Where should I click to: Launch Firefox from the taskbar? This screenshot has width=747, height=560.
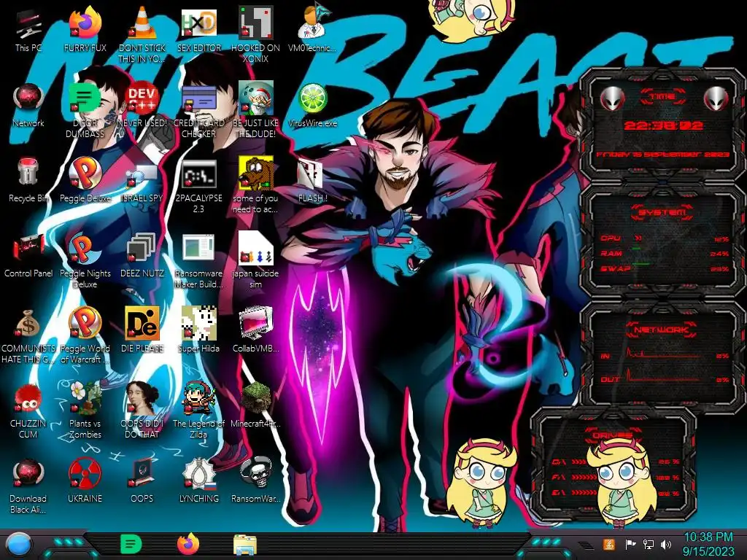click(188, 544)
